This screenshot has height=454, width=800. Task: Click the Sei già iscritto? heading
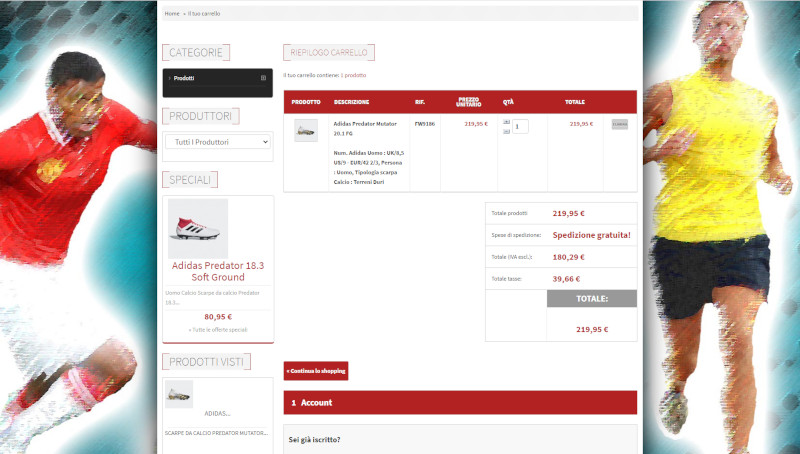point(314,440)
